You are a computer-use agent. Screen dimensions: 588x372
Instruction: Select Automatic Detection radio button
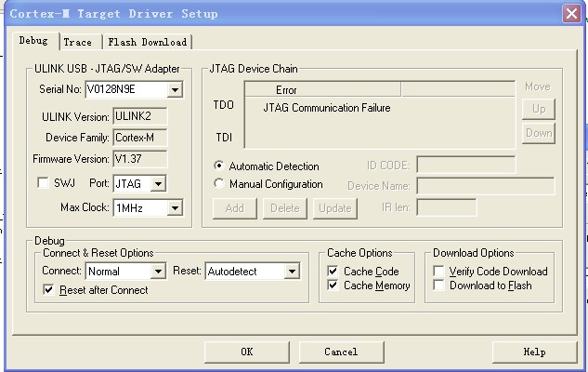[219, 166]
